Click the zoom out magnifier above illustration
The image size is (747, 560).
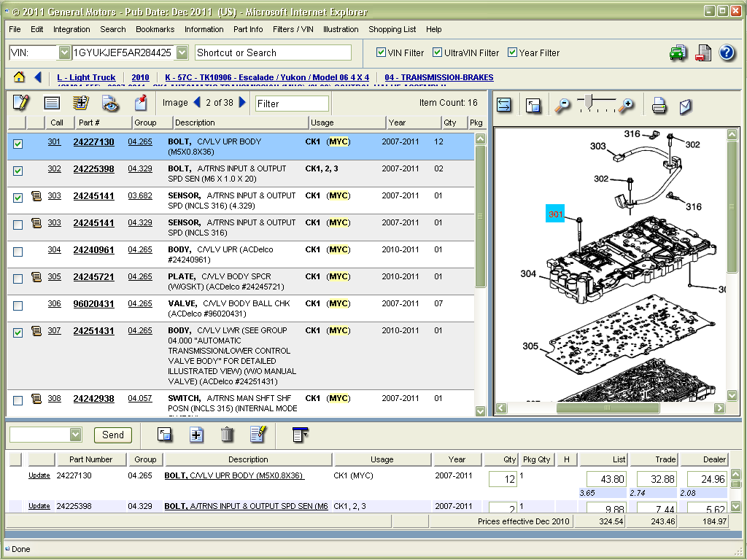pos(562,105)
